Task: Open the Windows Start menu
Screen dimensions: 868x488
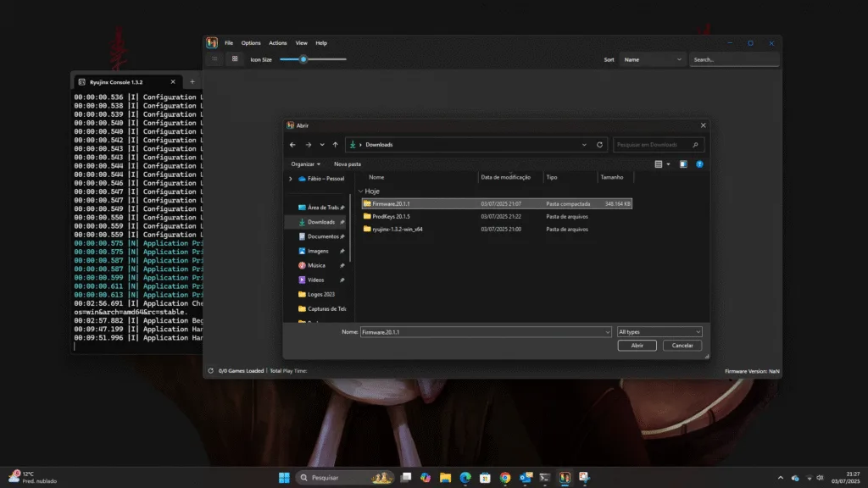Action: coord(284,478)
